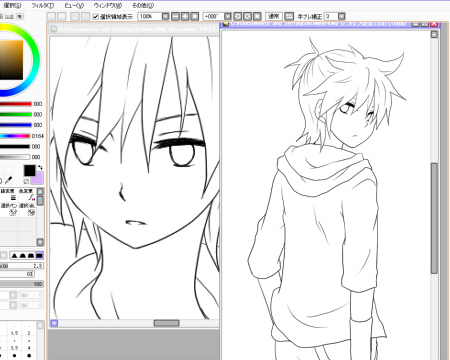Zoom out with the minus icon
This screenshot has height=360, width=450.
[x=175, y=16]
